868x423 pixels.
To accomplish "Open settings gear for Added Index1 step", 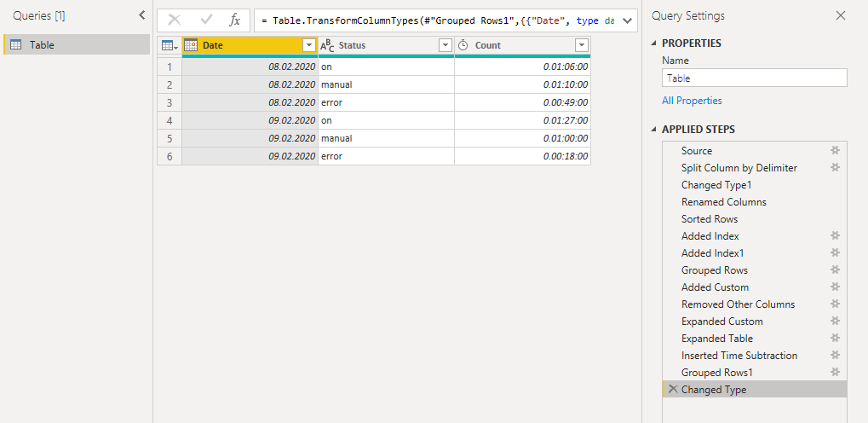I will [x=836, y=252].
